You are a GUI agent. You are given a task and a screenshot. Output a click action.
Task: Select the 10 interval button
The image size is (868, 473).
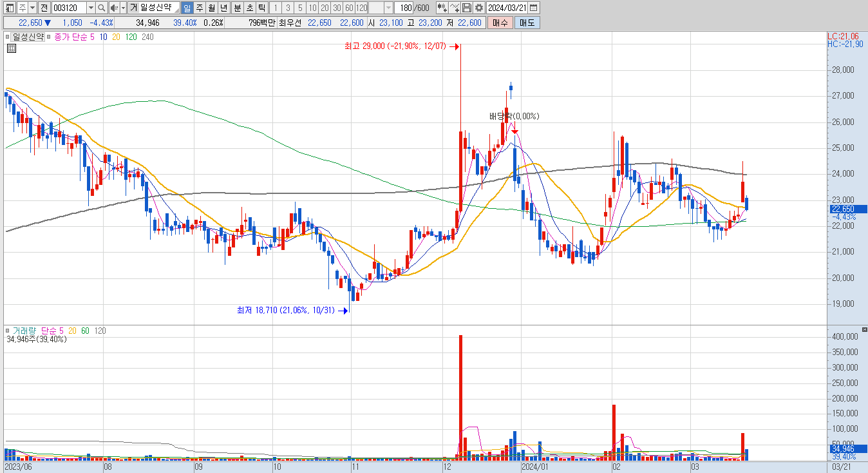click(312, 8)
